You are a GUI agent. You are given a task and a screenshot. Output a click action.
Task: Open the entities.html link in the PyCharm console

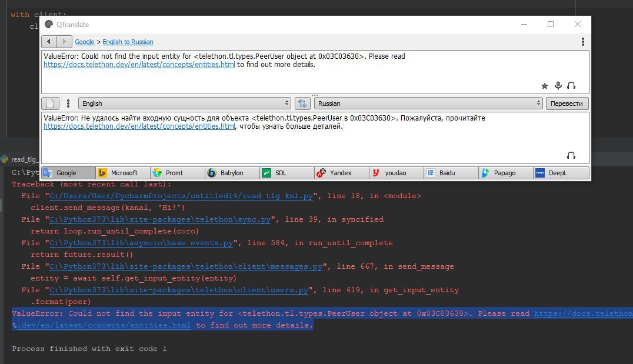tap(104, 325)
